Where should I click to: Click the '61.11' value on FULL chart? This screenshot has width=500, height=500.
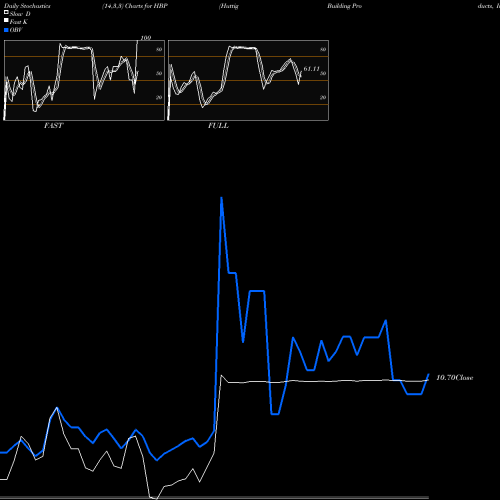tap(311, 69)
